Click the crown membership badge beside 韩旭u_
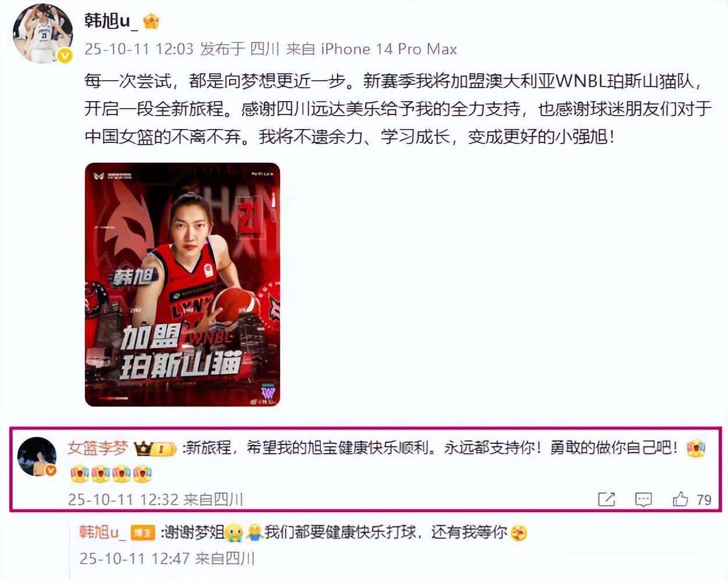 tap(151, 22)
